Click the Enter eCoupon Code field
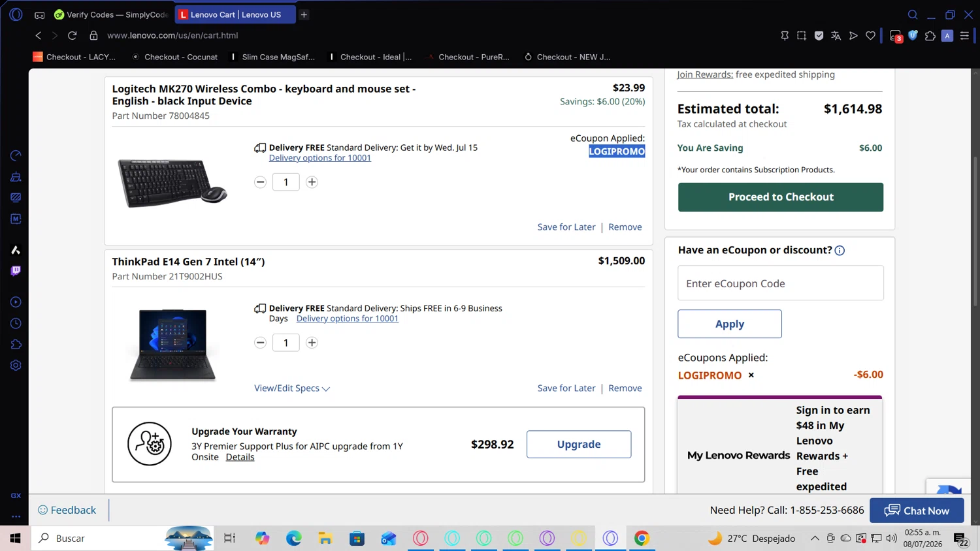Viewport: 980px width, 551px height. point(781,283)
